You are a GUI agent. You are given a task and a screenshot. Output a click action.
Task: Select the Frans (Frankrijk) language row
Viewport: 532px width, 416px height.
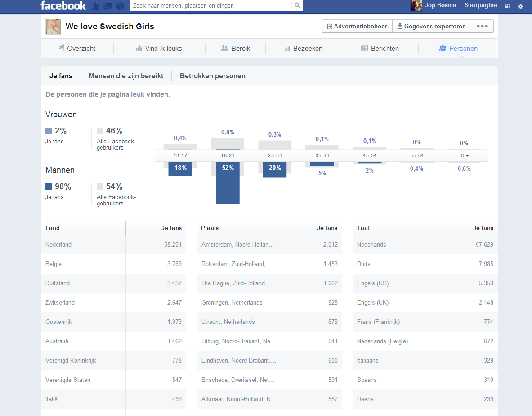[x=425, y=322]
